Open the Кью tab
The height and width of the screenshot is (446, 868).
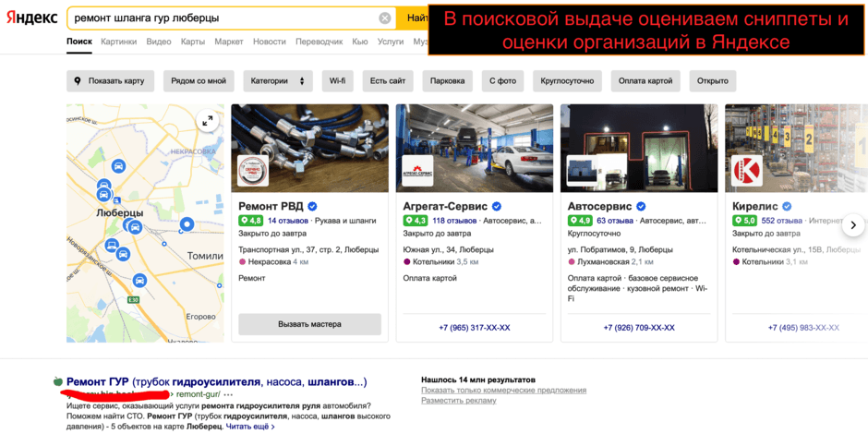coord(360,42)
